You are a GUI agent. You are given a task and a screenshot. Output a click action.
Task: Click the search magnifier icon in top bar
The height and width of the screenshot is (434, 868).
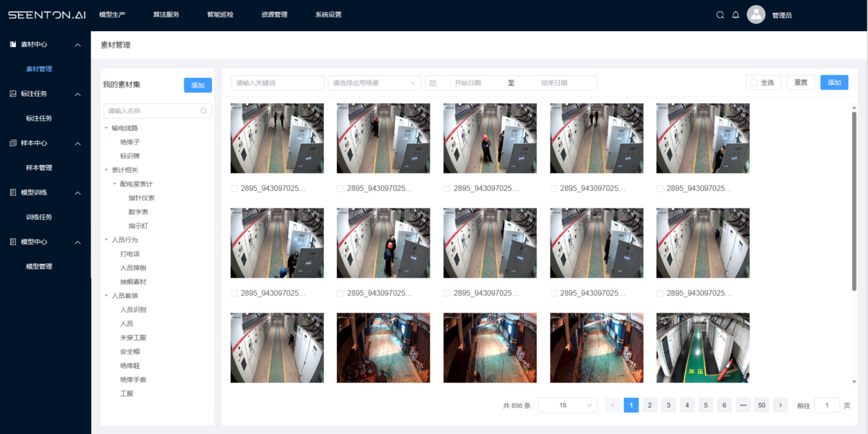(x=720, y=14)
